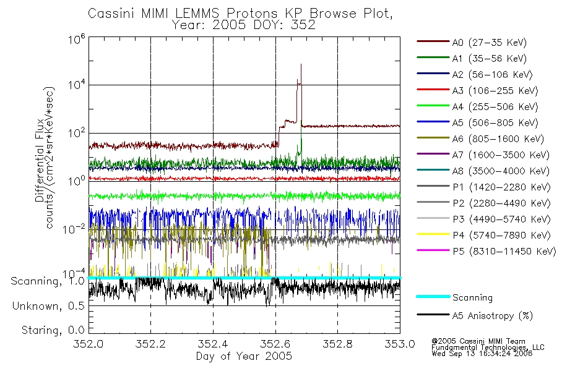Click the olive A6 legend line
588x371 pixels.
(433, 137)
